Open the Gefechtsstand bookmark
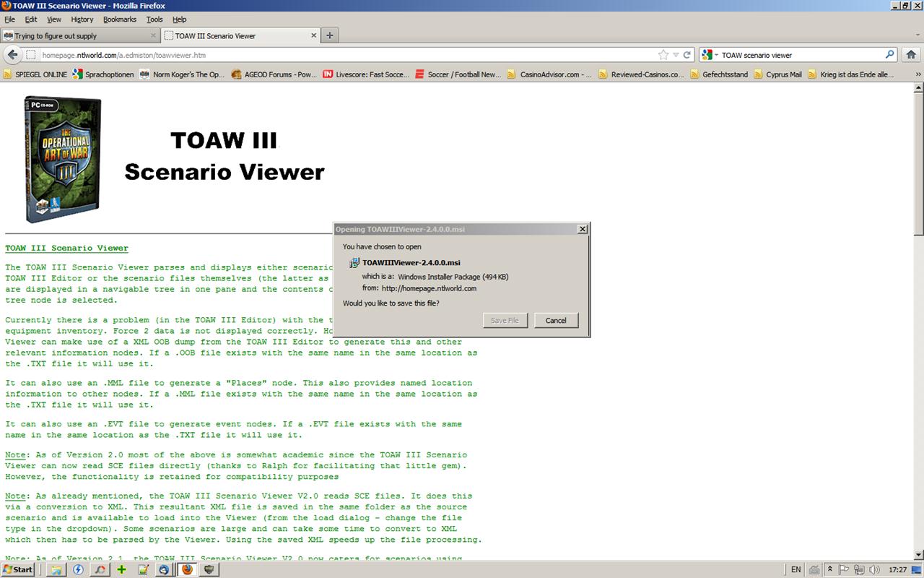Screen dimensions: 924x578 [719, 74]
